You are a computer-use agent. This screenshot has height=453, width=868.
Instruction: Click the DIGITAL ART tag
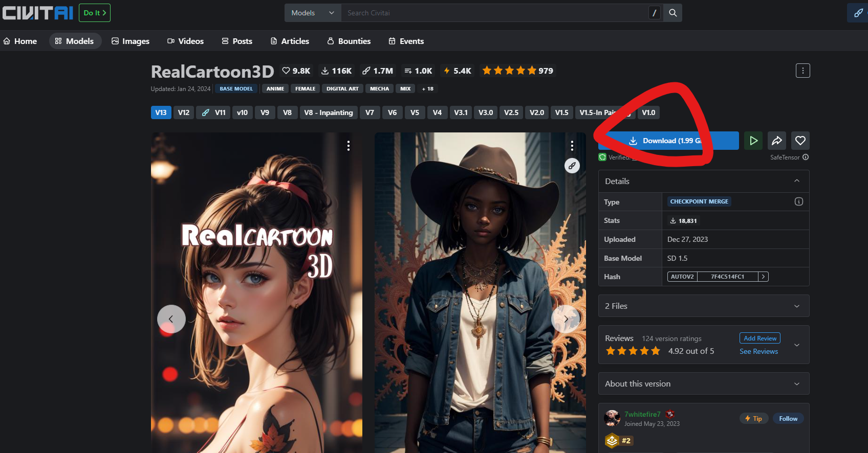point(342,89)
